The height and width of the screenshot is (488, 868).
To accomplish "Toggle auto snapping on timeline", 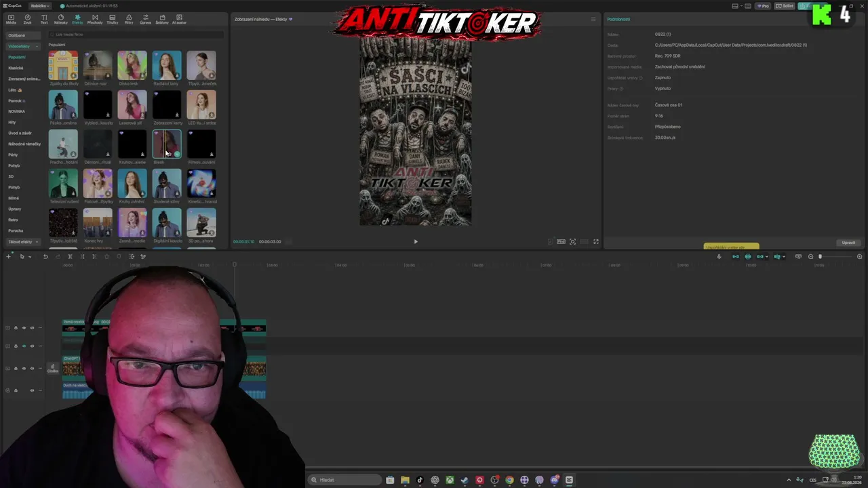I will [x=748, y=257].
